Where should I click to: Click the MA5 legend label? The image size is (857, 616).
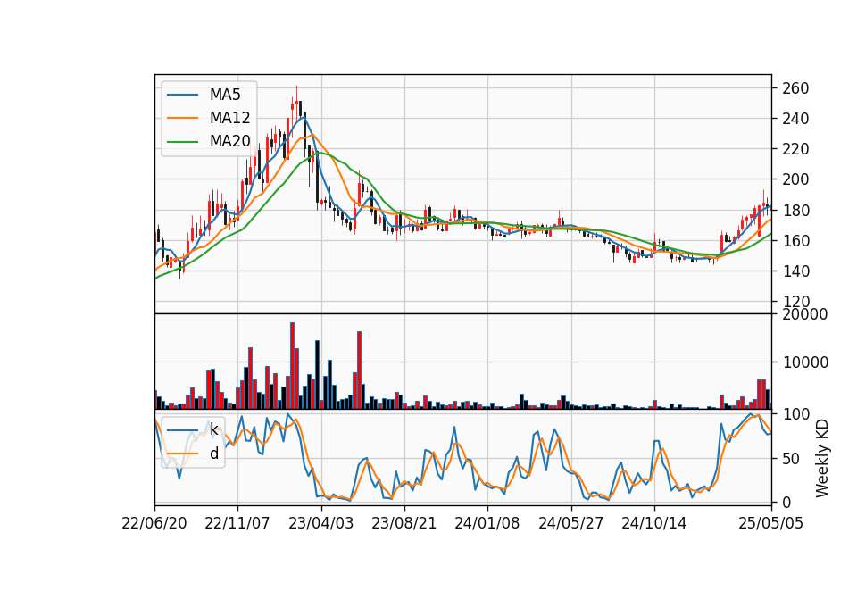pos(225,95)
